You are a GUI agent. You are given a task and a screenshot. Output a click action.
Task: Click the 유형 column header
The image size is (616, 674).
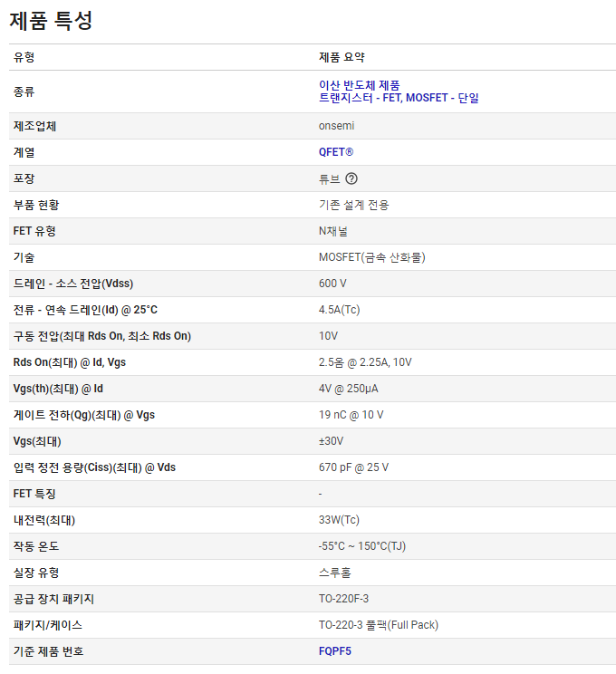click(x=24, y=57)
